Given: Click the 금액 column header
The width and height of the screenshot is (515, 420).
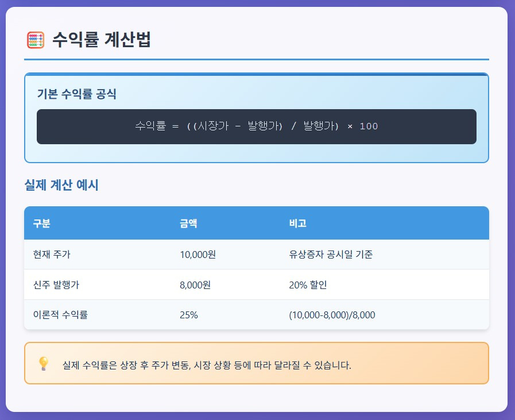Looking at the screenshot, I should point(188,224).
